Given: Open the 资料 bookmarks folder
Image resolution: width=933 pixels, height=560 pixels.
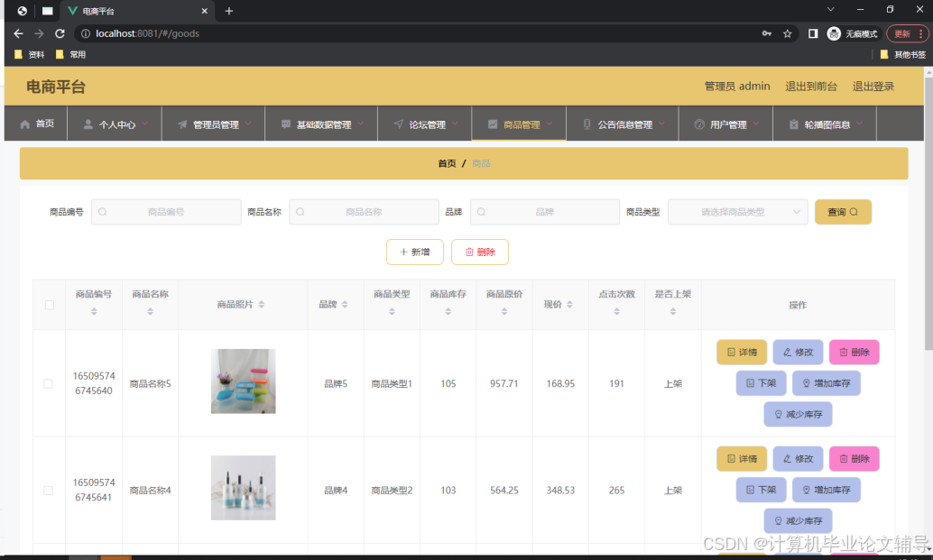Looking at the screenshot, I should point(30,55).
